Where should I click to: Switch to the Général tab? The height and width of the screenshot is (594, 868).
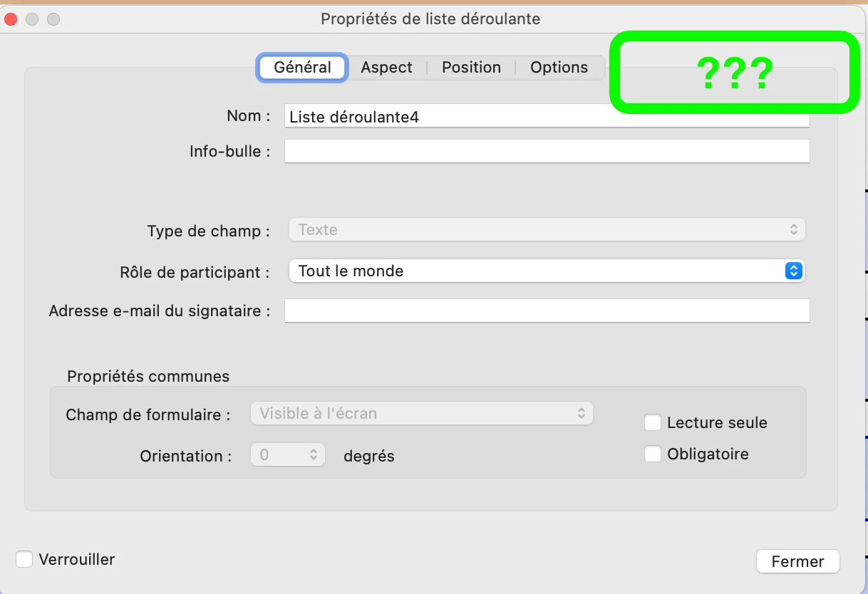[302, 68]
